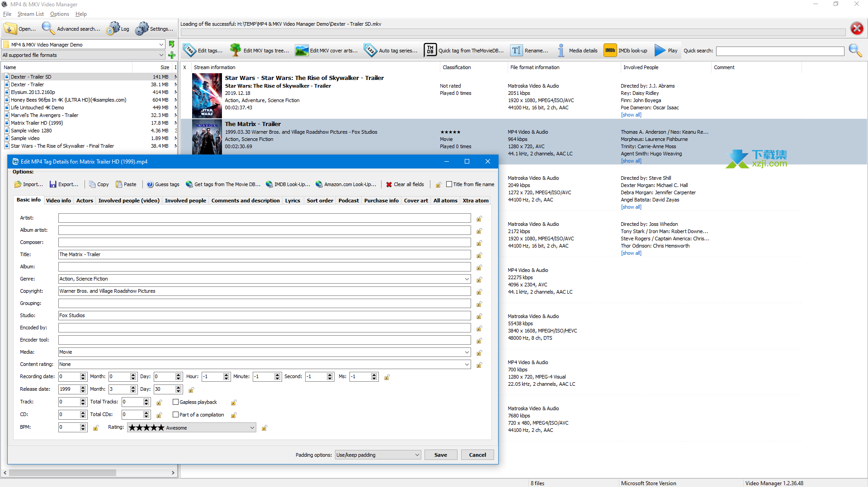Expand Content rating dropdown
This screenshot has height=487, width=868.
click(467, 365)
